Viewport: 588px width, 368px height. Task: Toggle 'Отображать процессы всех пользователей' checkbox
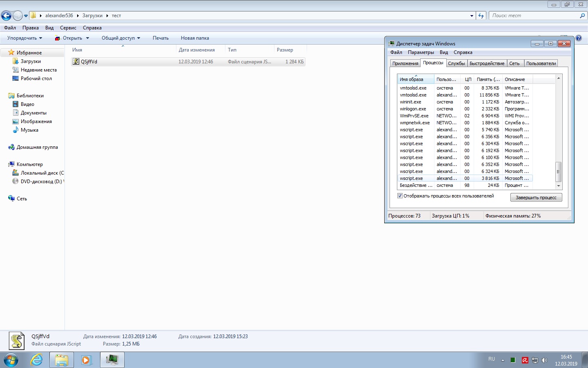[400, 196]
